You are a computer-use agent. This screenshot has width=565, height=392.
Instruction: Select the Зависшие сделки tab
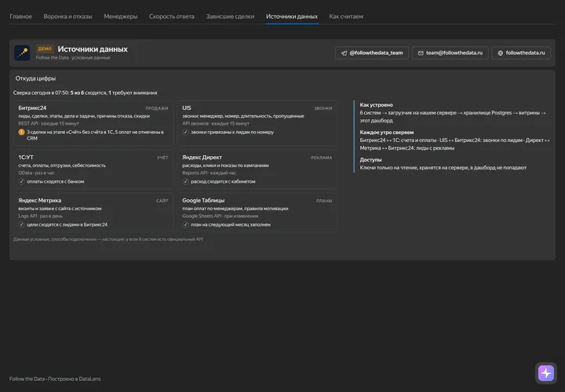230,16
